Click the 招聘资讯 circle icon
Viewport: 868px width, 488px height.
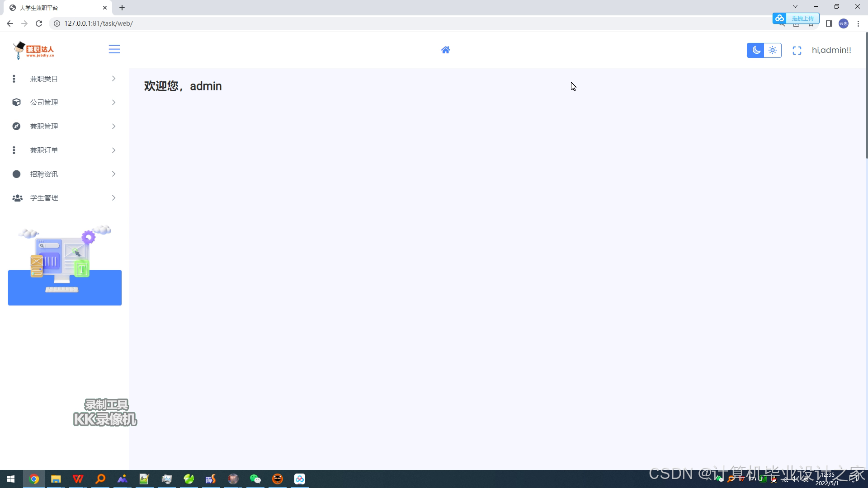click(x=17, y=174)
